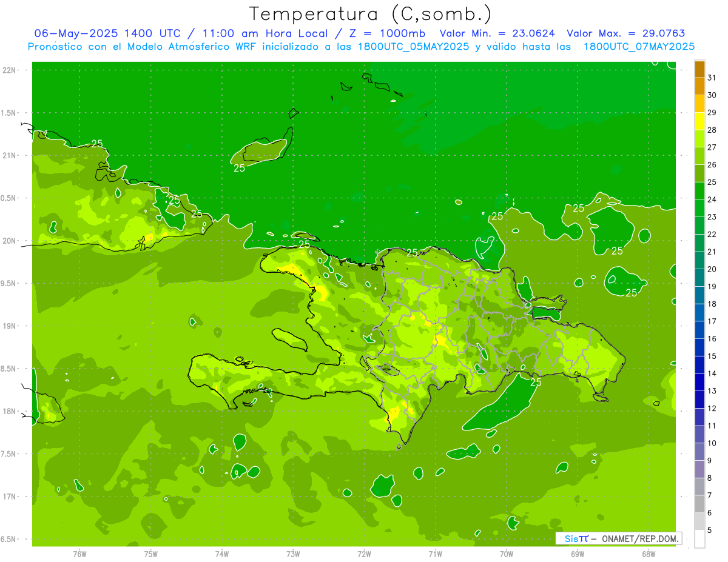728x562 pixels.
Task: Pick yellow legend swatch between 28 and 29
Action: coord(699,121)
